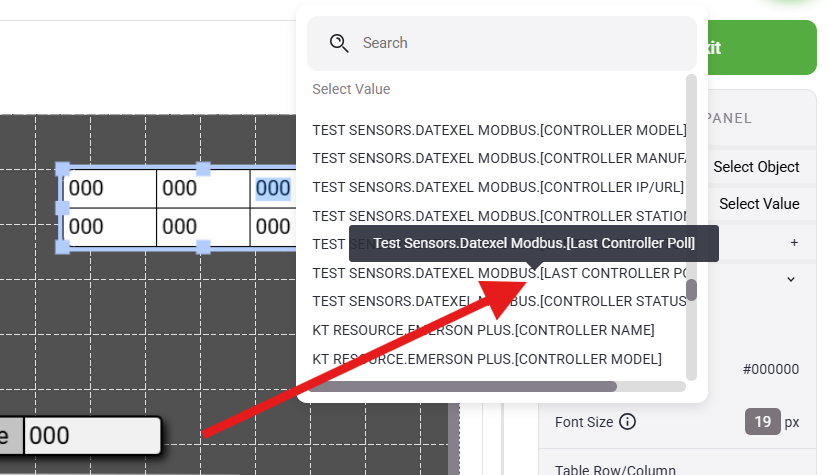Image resolution: width=828 pixels, height=475 pixels.
Task: Click the magnifier search icon
Action: [339, 43]
